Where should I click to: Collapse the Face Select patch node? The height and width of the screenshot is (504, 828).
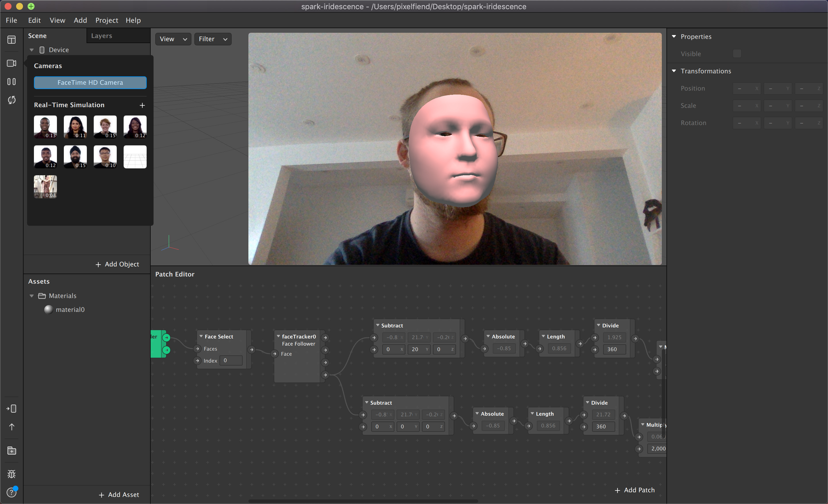pyautogui.click(x=201, y=336)
